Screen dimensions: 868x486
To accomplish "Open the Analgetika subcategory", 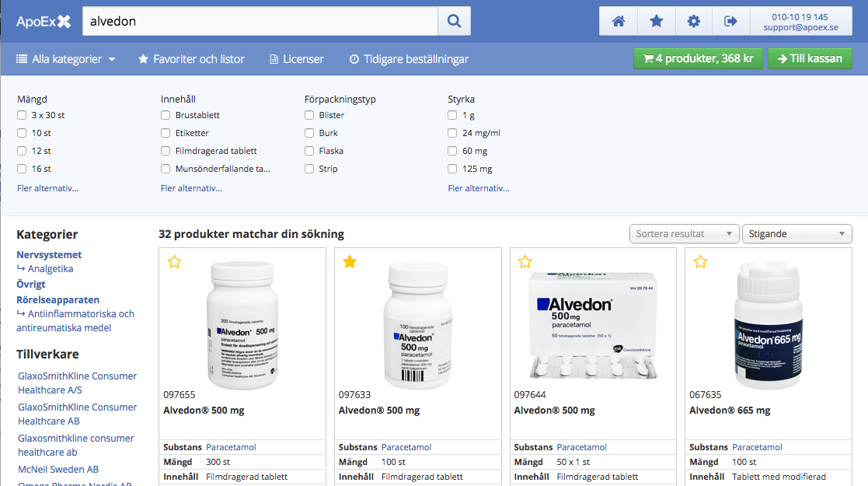I will [x=51, y=269].
